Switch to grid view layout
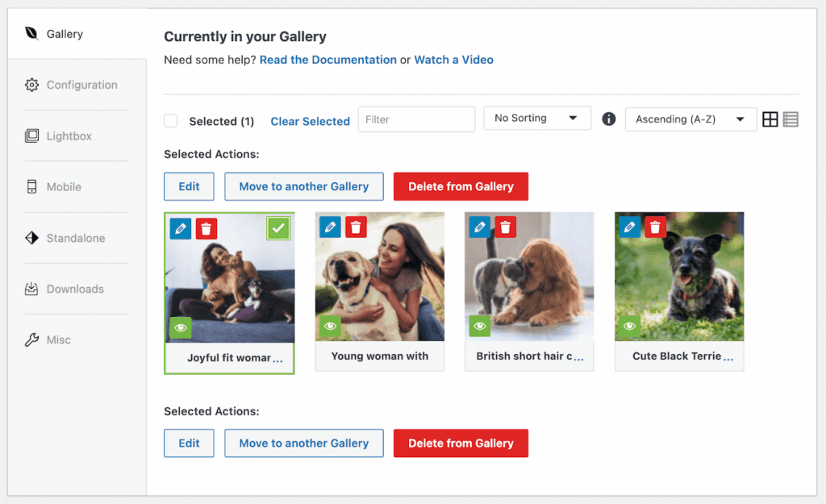Viewport: 826px width, 504px height. 770,119
